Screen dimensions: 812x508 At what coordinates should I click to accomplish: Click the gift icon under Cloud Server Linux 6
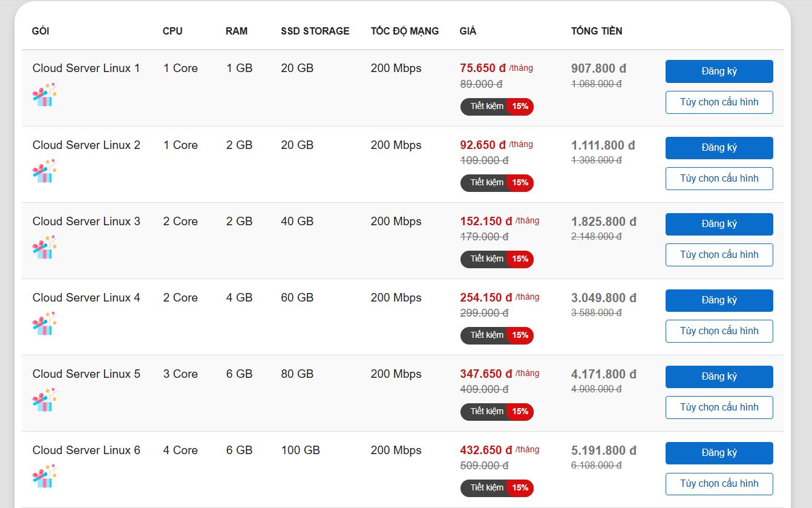pyautogui.click(x=44, y=477)
